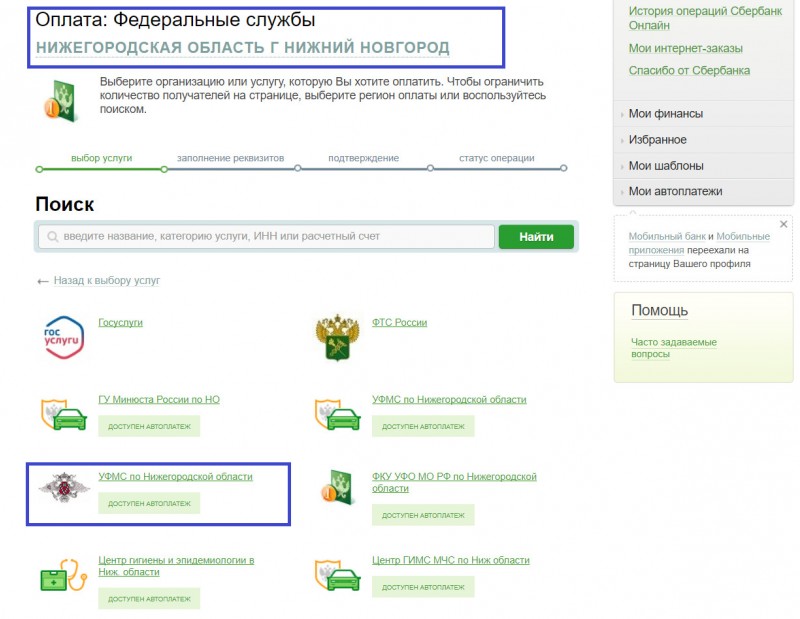Open the Госуслуги payment link
Image resolution: width=800 pixels, height=619 pixels.
(x=120, y=323)
